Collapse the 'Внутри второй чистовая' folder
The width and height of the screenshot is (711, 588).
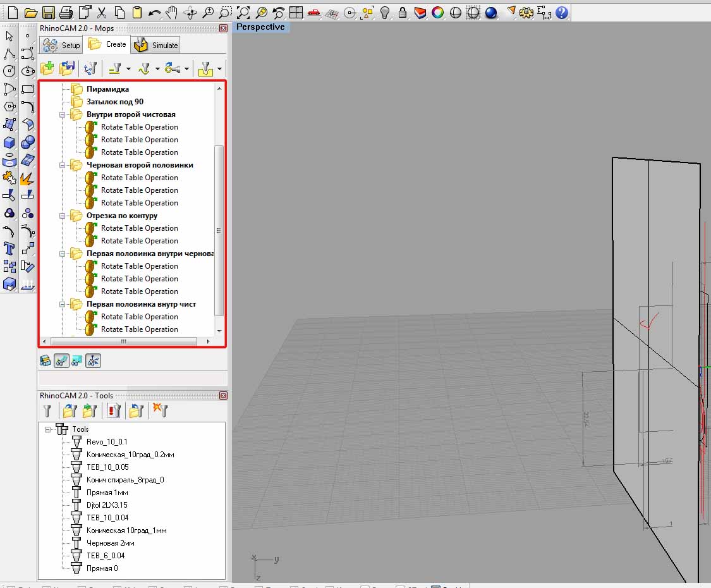[63, 114]
